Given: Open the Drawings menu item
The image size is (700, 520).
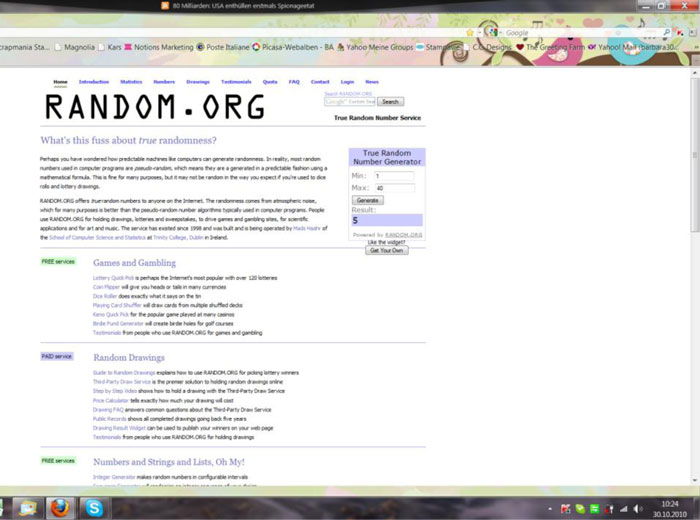Looking at the screenshot, I should [x=198, y=82].
